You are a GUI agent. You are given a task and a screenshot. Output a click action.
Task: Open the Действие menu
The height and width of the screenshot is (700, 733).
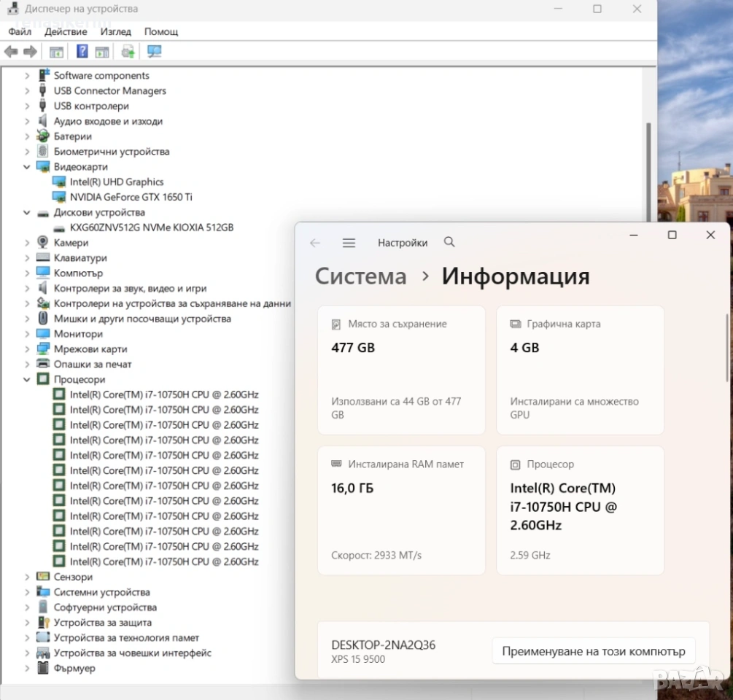click(x=66, y=31)
